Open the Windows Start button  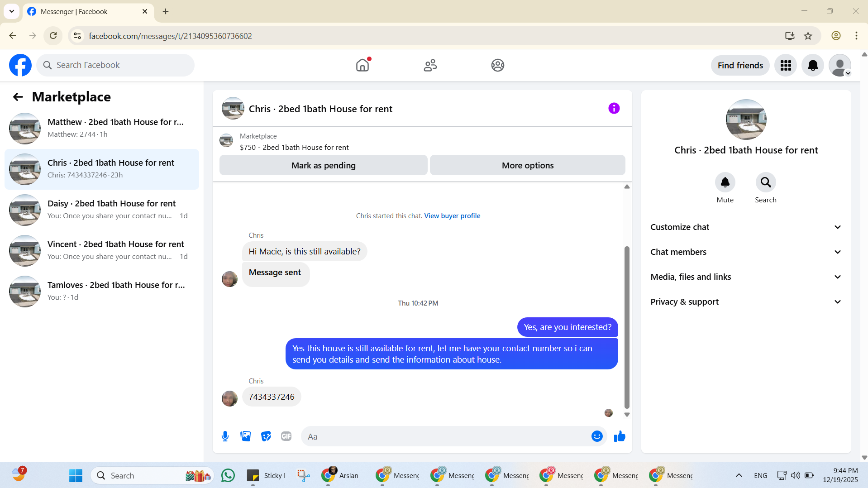pos(76,475)
